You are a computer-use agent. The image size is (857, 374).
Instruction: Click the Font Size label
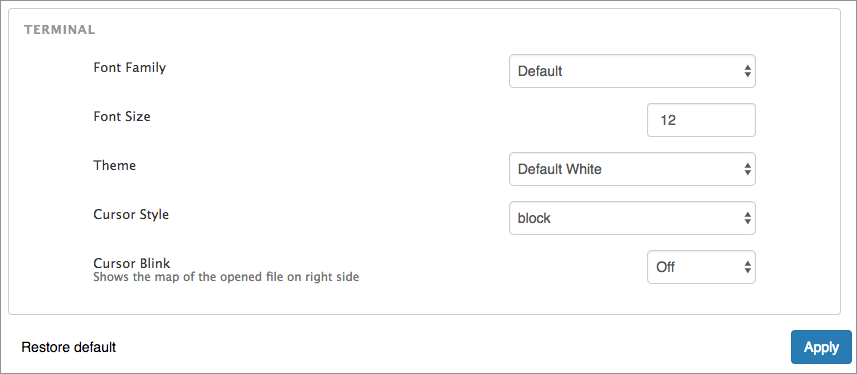(122, 116)
